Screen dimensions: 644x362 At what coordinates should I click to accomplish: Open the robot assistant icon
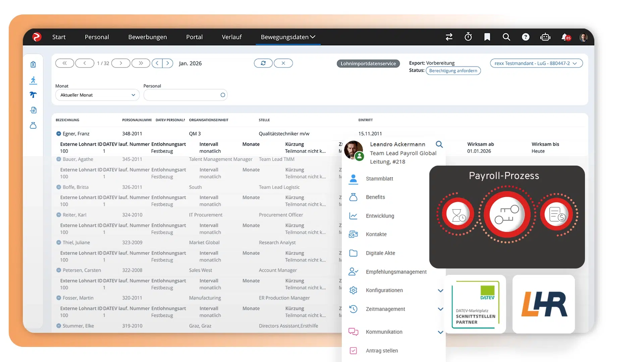click(x=545, y=37)
